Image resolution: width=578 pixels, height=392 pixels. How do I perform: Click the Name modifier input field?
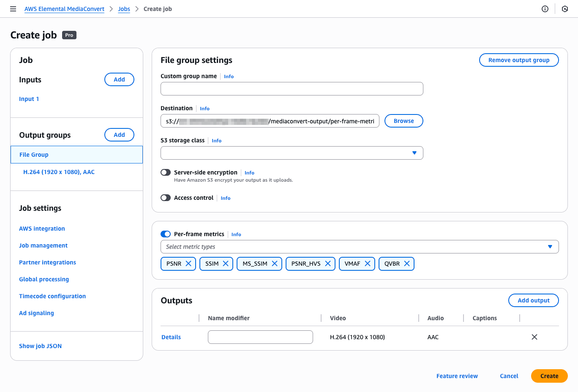pos(260,337)
